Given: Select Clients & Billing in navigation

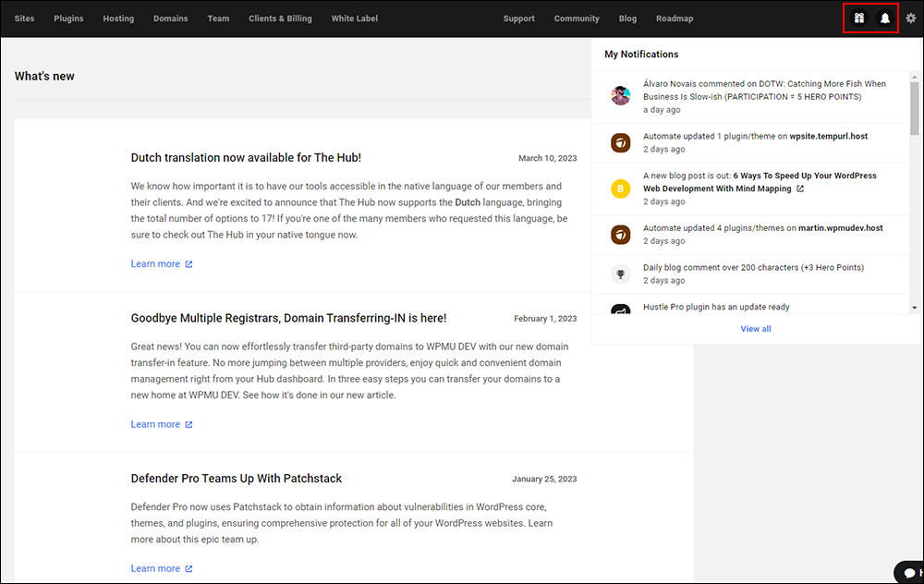Looking at the screenshot, I should (x=281, y=18).
